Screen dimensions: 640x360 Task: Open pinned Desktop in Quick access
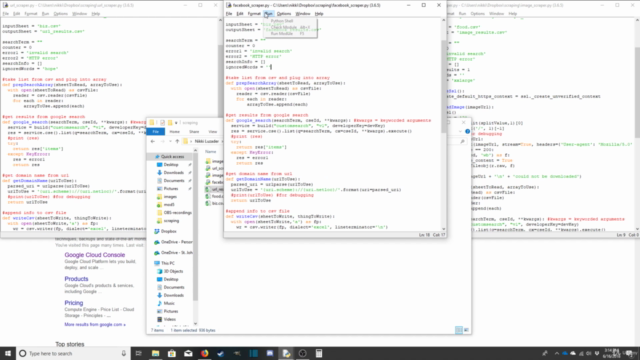coord(171,164)
